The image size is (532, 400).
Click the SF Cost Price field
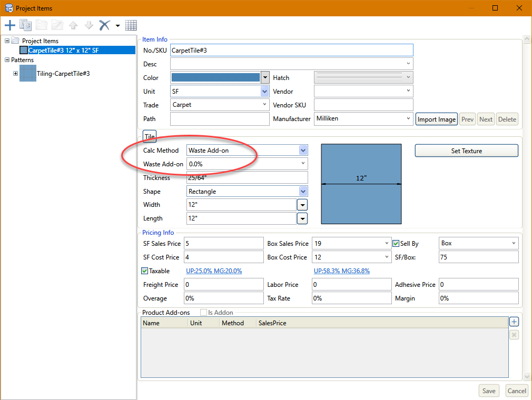[223, 257]
